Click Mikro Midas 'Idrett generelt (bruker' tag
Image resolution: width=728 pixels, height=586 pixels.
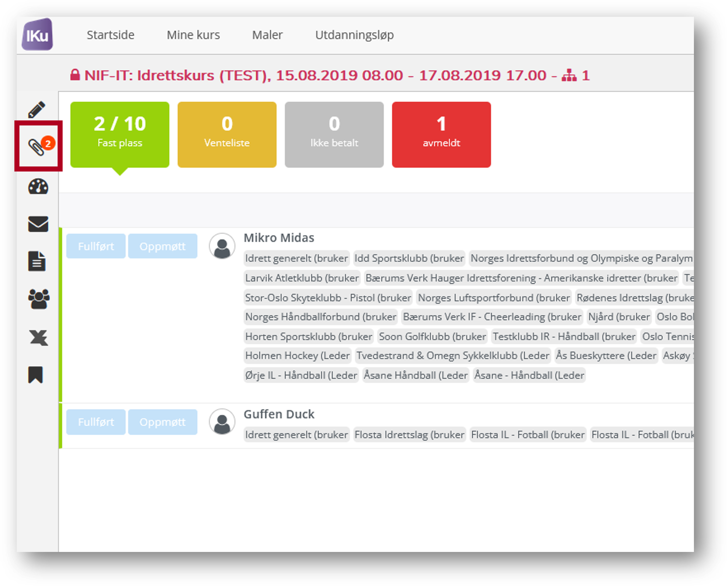pos(297,259)
